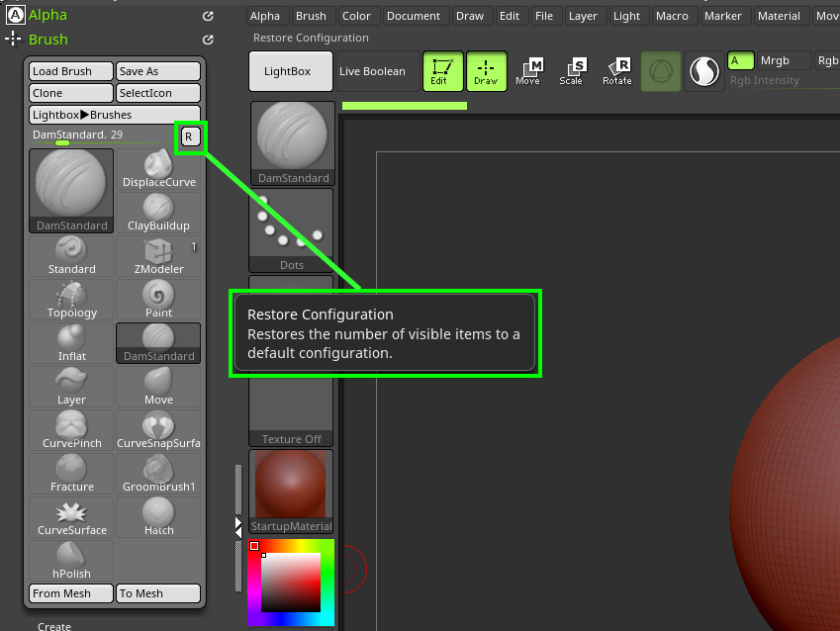Open the Texture Off picker

tap(291, 411)
